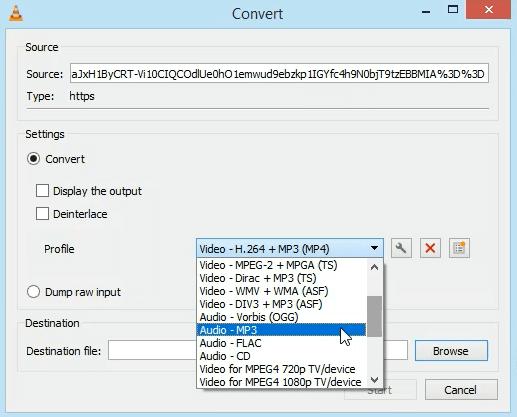Close the Convert dialog window
This screenshot has width=517, height=417.
[x=488, y=10]
